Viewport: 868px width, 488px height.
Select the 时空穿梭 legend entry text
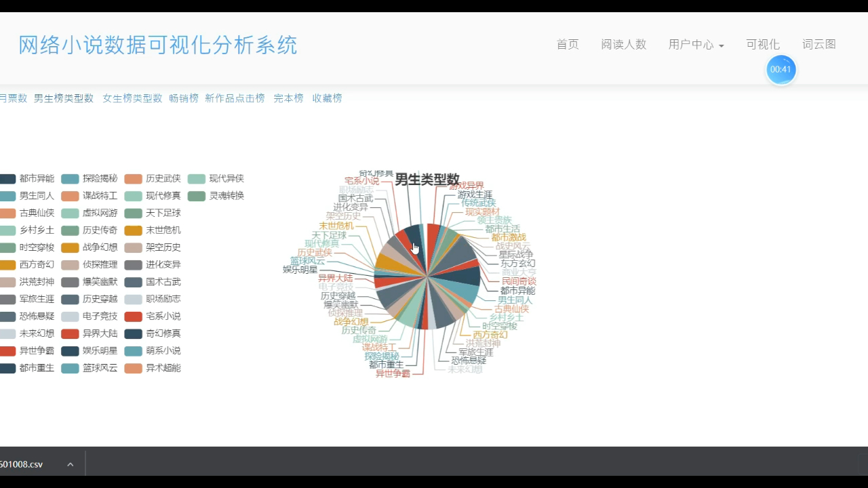point(37,247)
